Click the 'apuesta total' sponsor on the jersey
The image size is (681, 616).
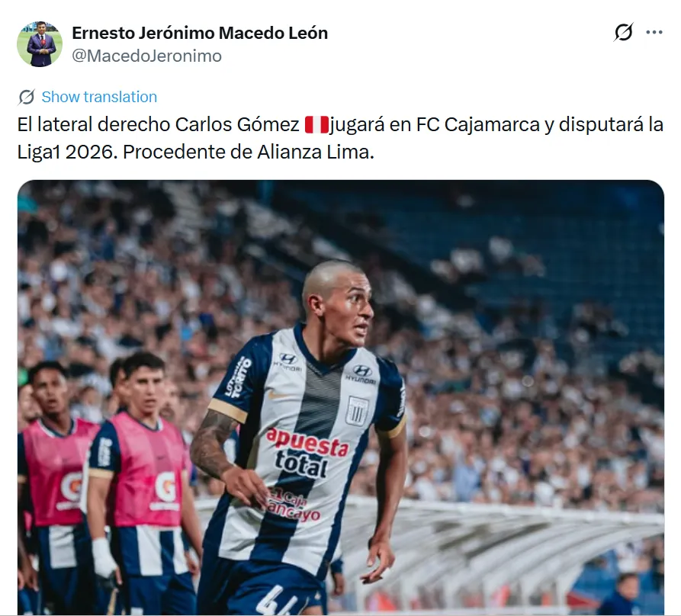pos(307,453)
